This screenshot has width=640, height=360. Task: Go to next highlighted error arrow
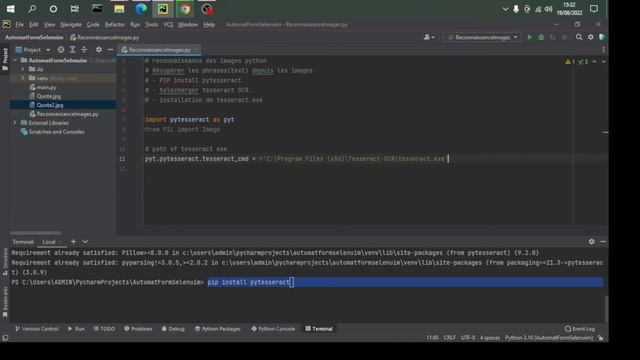pyautogui.click(x=603, y=62)
